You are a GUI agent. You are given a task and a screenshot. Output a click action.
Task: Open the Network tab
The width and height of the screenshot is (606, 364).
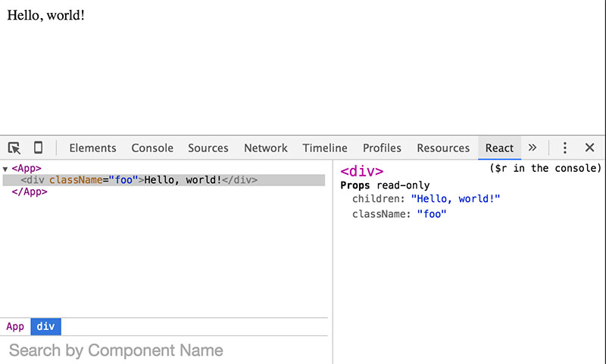tap(266, 148)
